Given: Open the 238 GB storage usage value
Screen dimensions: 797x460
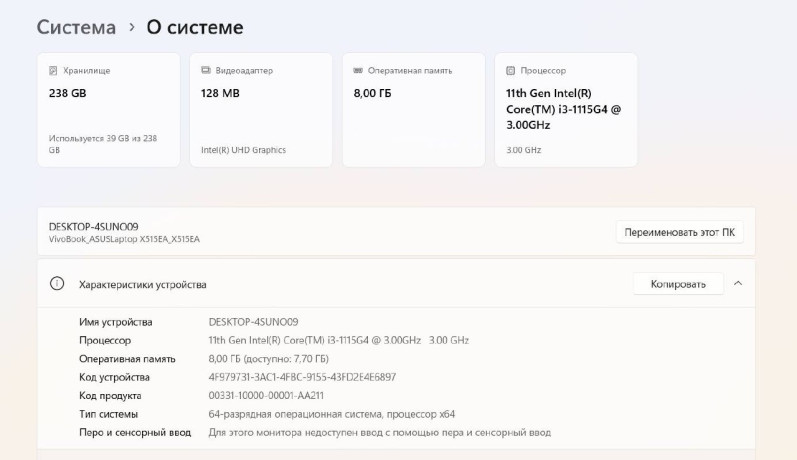Looking at the screenshot, I should coord(67,93).
